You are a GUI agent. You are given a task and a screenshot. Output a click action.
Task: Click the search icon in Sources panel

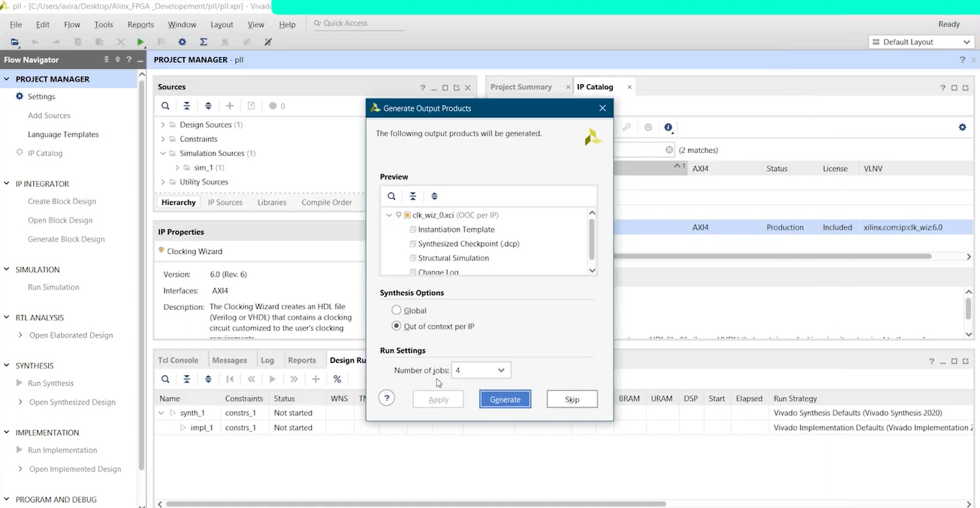165,106
